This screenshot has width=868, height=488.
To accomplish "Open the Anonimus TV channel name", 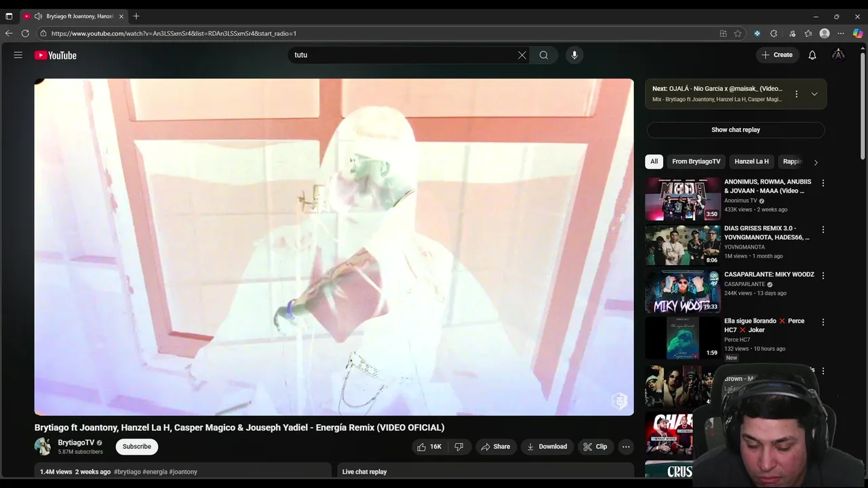I will pyautogui.click(x=741, y=201).
